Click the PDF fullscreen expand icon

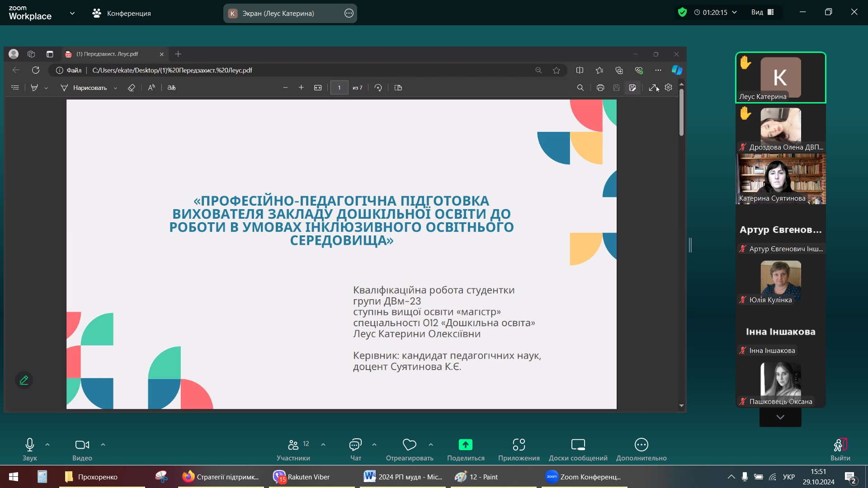(x=653, y=88)
